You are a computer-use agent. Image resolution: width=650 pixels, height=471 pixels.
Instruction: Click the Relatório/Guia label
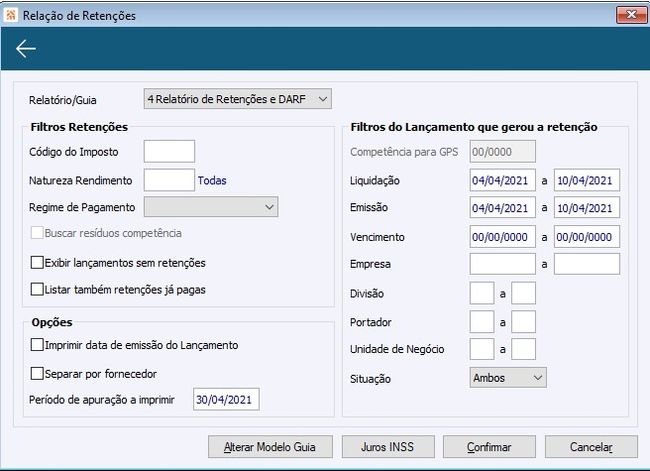63,100
